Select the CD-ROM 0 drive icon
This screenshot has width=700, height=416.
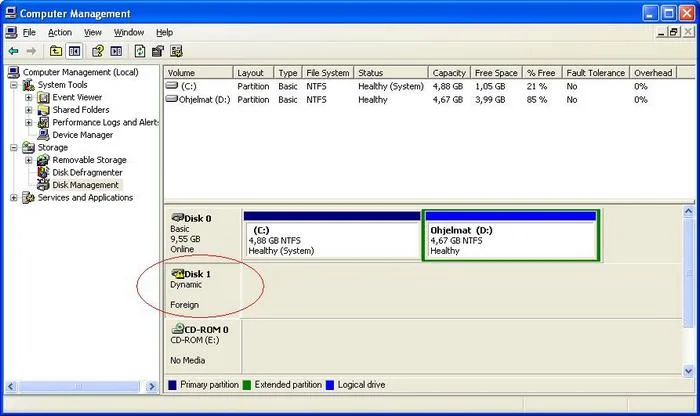[178, 328]
